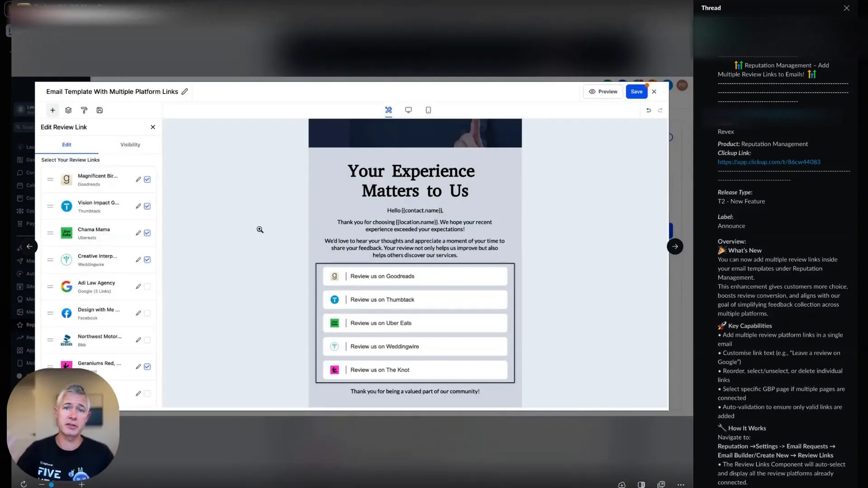Edit the Magnificent Bir... Goodreads link
The image size is (868, 488).
138,179
